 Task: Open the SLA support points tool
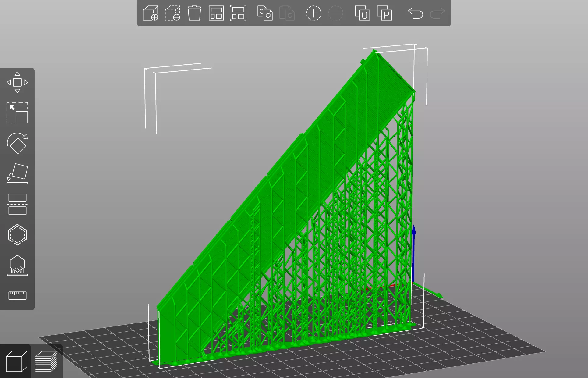point(17,265)
